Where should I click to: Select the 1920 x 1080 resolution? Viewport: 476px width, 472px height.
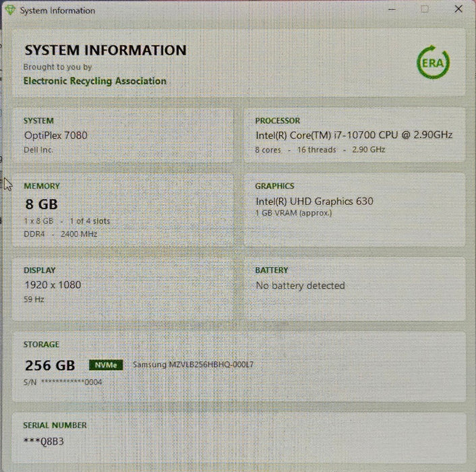[x=53, y=285]
